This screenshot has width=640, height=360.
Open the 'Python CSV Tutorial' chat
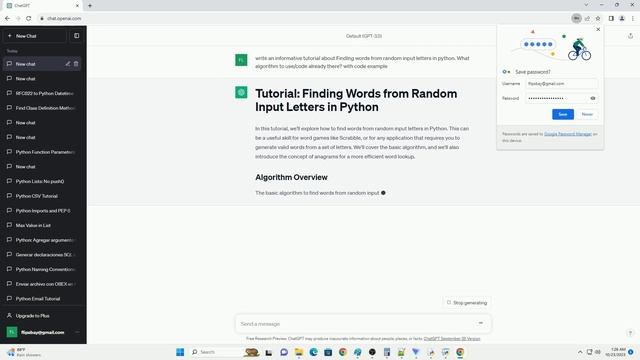(42, 196)
